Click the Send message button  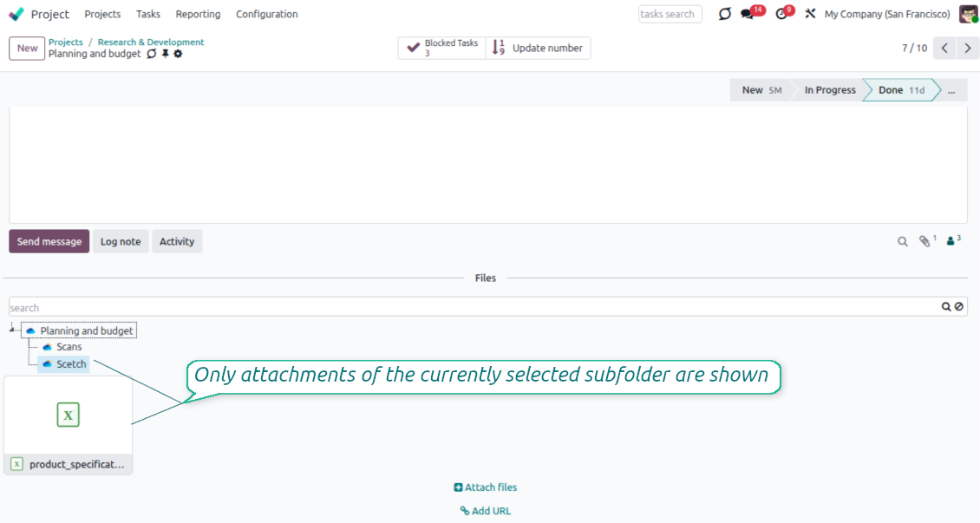click(x=49, y=242)
